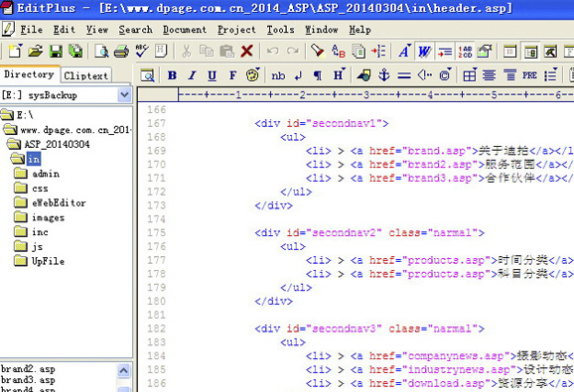Viewport: 574px width, 392px height.
Task: Open the Document menu
Action: (x=185, y=30)
